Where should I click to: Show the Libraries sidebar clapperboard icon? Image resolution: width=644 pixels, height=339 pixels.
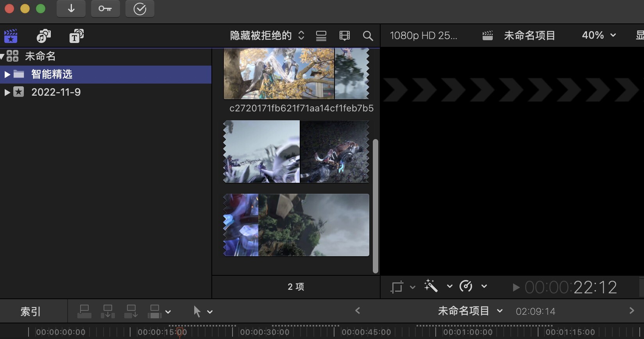(x=11, y=36)
